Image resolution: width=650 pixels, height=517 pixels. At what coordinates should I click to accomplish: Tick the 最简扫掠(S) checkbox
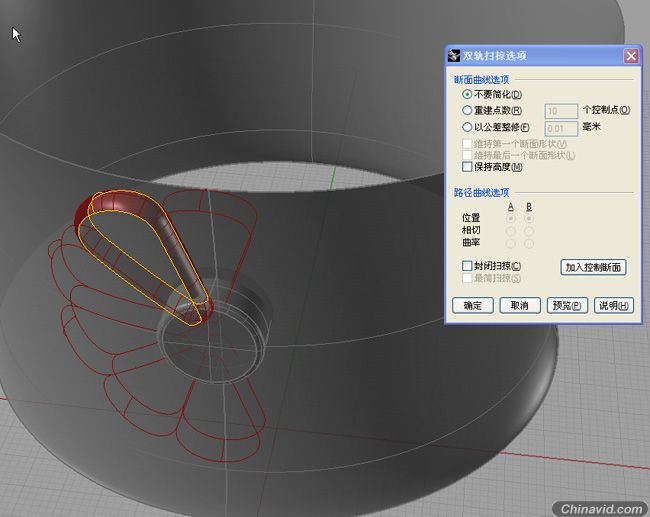(x=467, y=278)
